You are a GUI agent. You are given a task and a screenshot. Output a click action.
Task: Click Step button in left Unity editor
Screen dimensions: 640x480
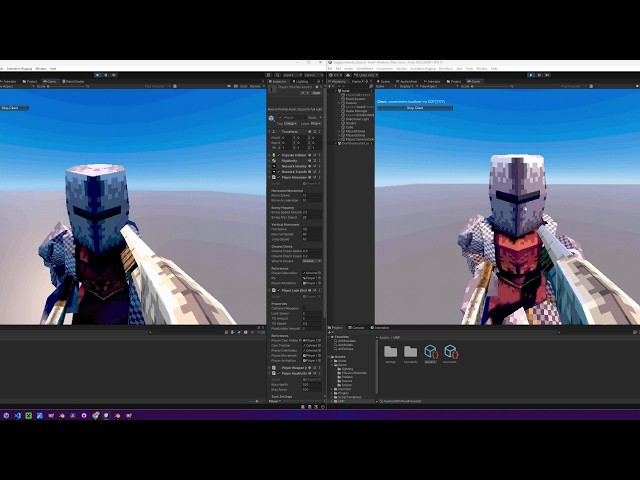pos(114,75)
